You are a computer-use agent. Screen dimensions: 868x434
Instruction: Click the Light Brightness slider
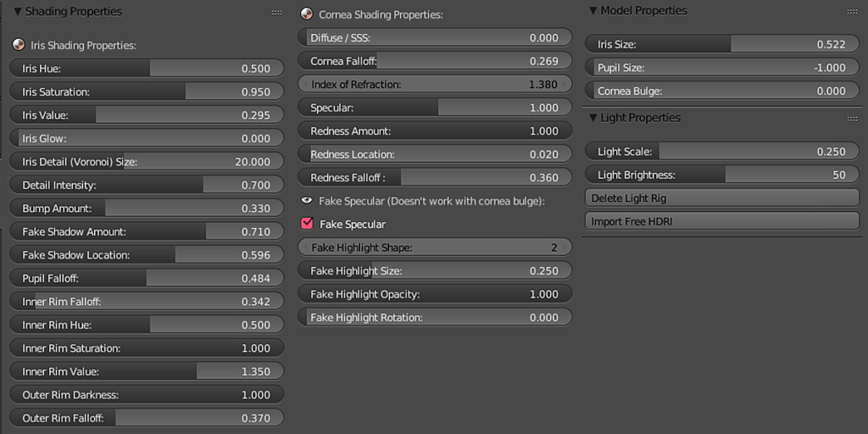click(722, 175)
